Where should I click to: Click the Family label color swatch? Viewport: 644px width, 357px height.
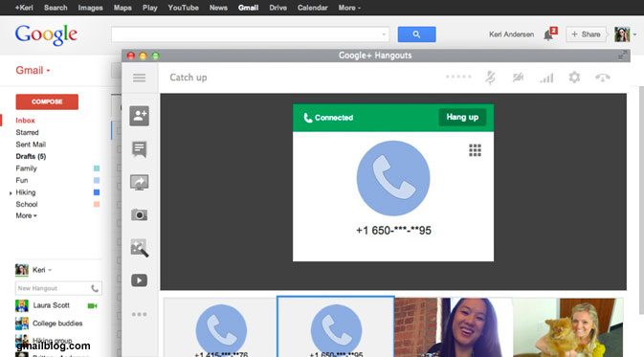[x=97, y=168]
